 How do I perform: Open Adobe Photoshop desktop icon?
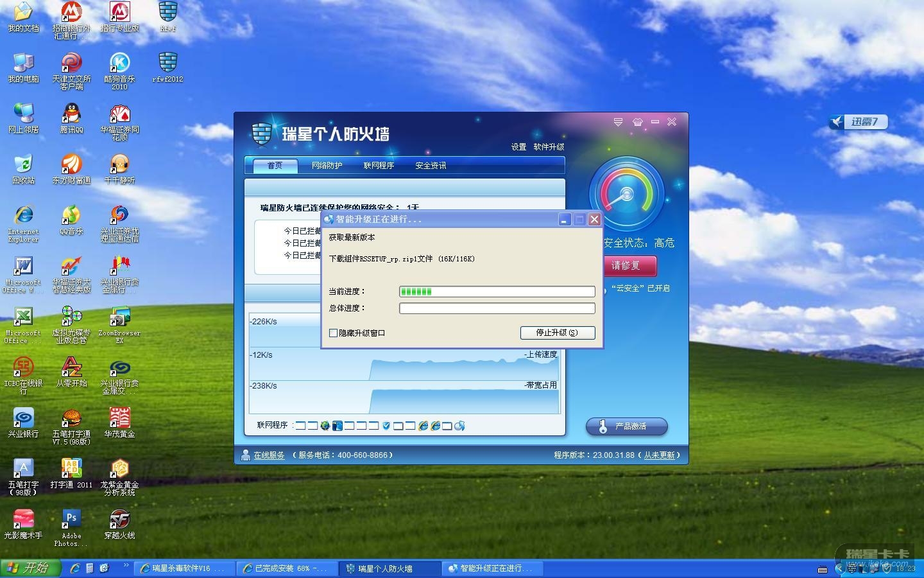(71, 529)
